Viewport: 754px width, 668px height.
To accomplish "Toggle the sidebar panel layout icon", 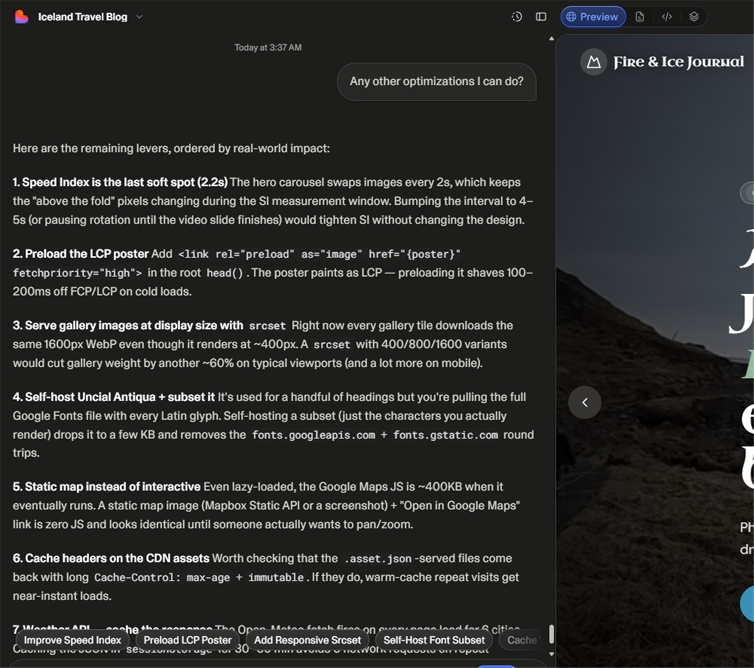I will pos(541,17).
